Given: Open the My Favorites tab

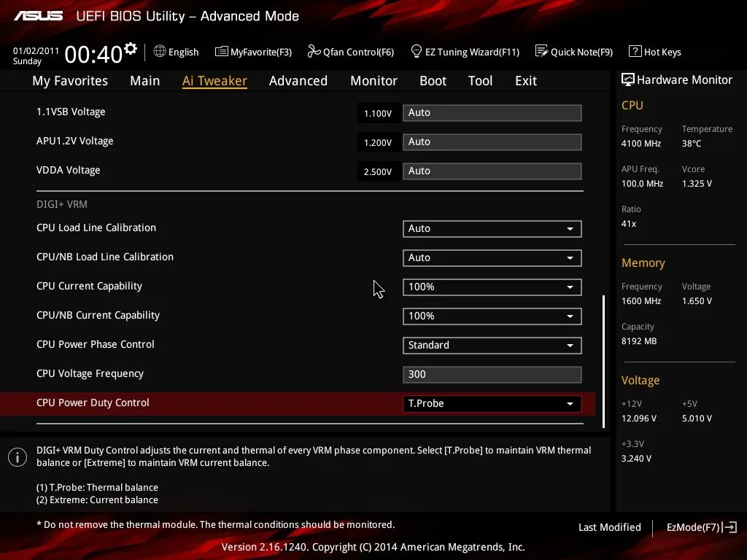Looking at the screenshot, I should [x=70, y=80].
